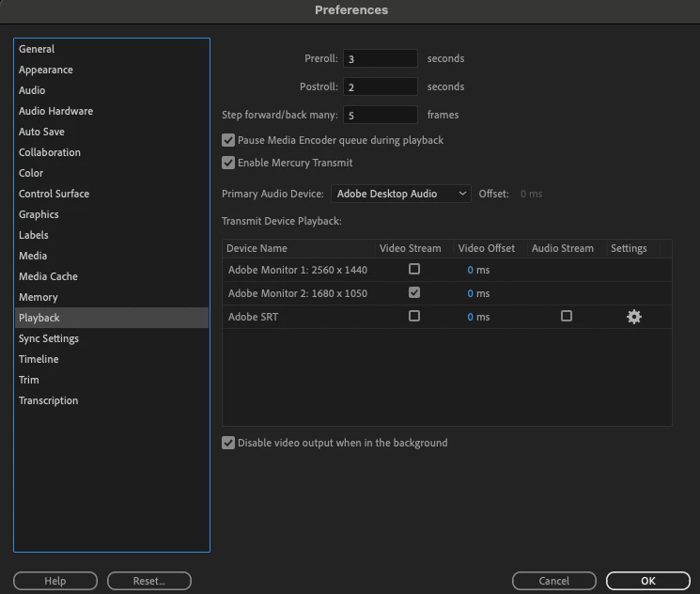The image size is (700, 594).
Task: Open the Media Cache preferences section
Action: tap(48, 276)
